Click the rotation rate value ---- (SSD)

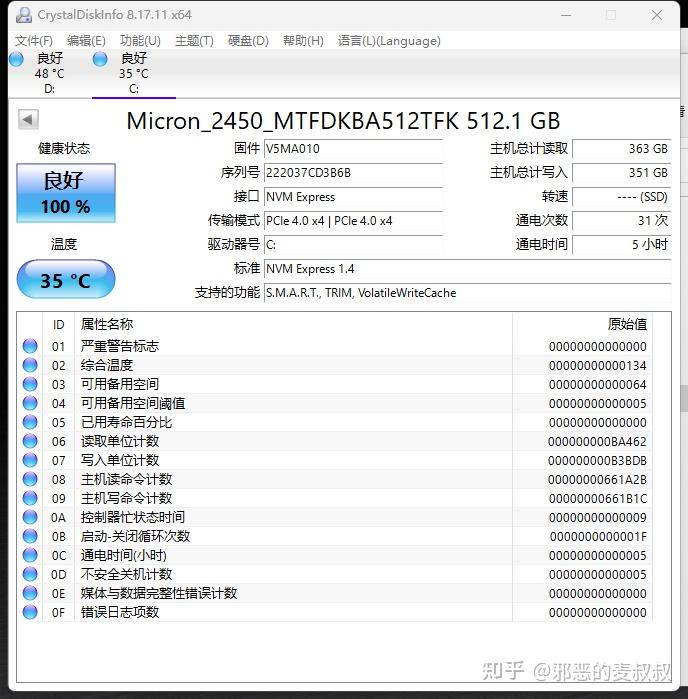622,197
